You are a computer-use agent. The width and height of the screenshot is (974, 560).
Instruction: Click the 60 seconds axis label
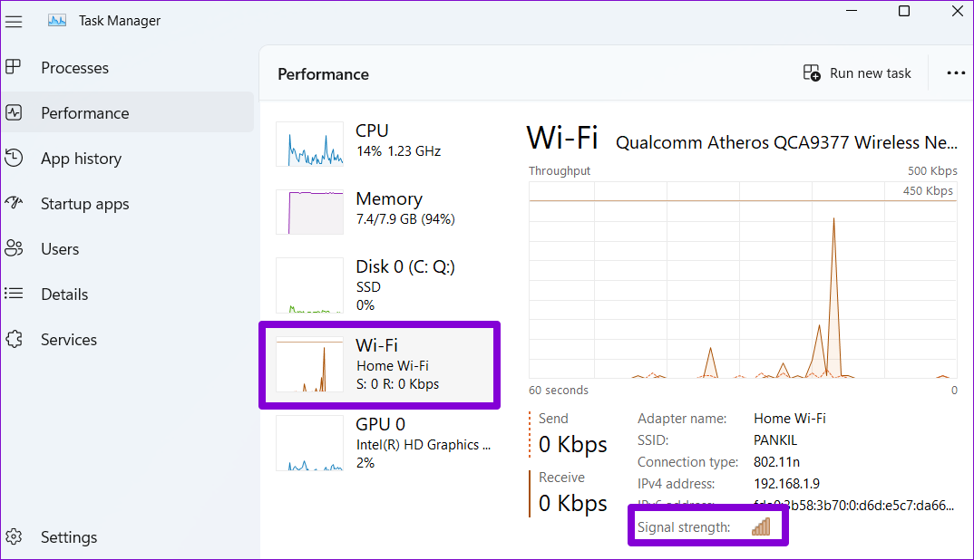pos(559,390)
